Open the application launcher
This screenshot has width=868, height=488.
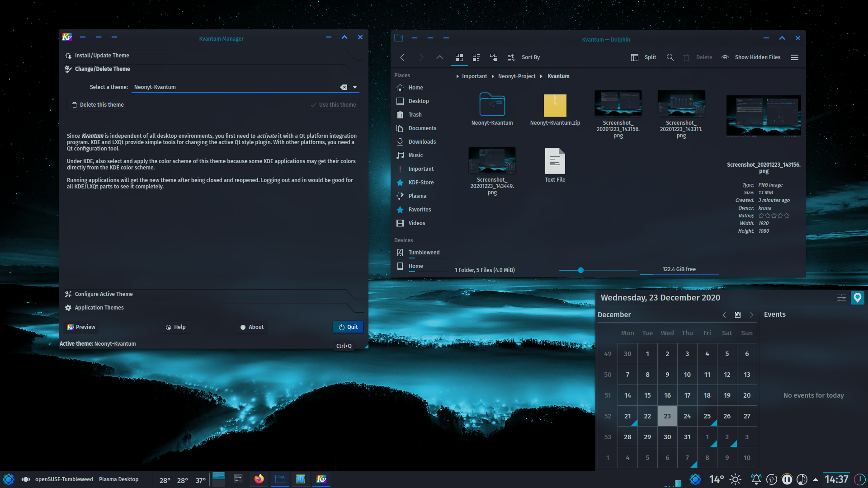(9, 479)
